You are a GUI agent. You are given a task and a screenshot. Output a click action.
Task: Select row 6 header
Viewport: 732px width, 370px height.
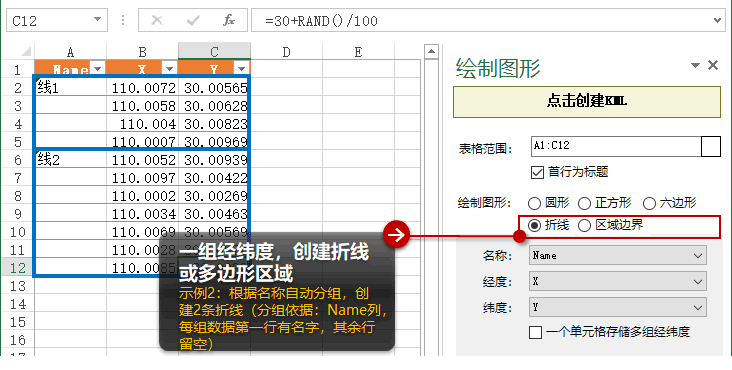17,160
